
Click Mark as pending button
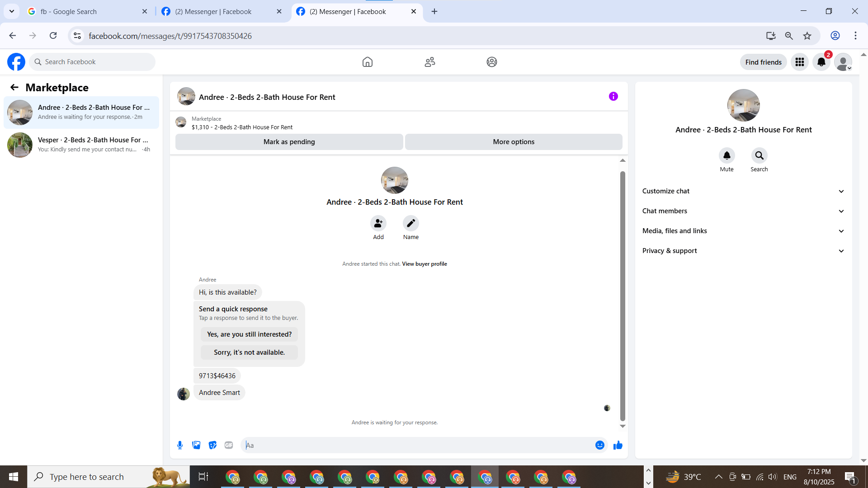click(289, 142)
